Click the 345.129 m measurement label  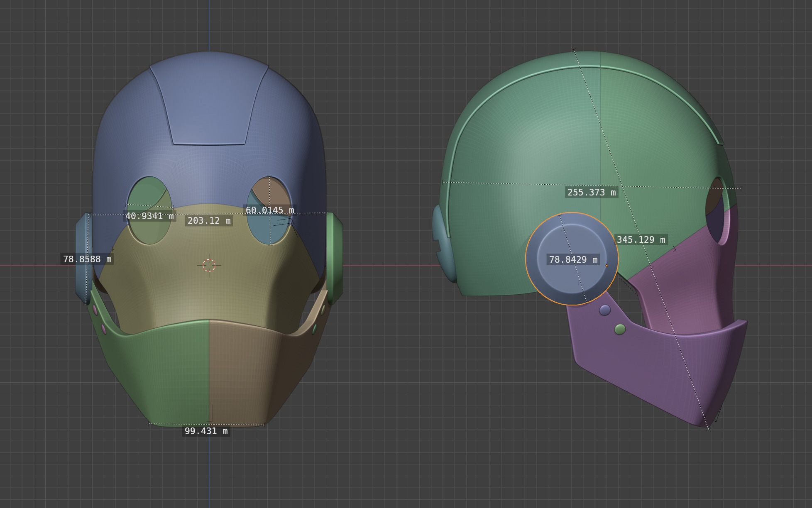pos(641,240)
